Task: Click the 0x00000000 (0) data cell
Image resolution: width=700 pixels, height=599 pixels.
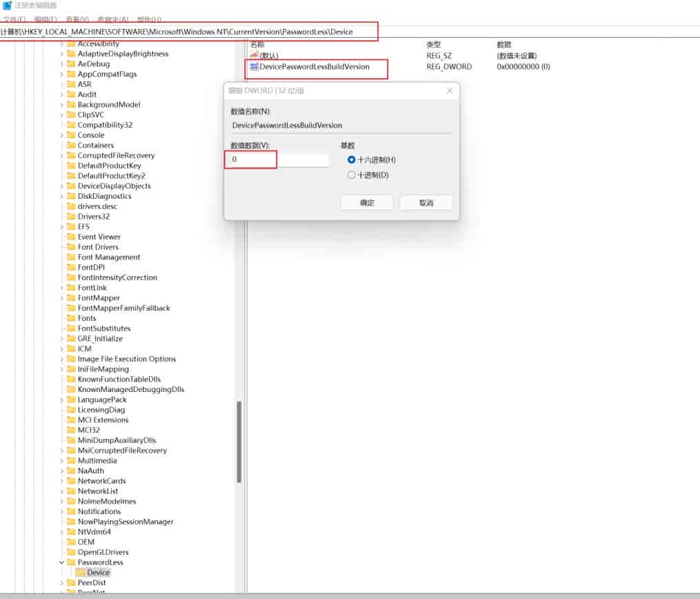Action: (x=523, y=66)
